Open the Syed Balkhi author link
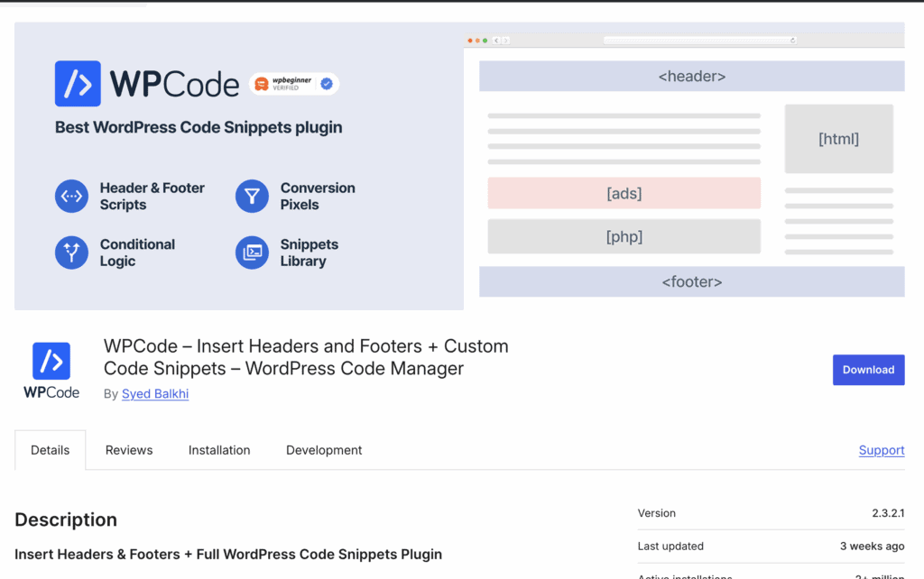This screenshot has width=924, height=579. tap(155, 393)
